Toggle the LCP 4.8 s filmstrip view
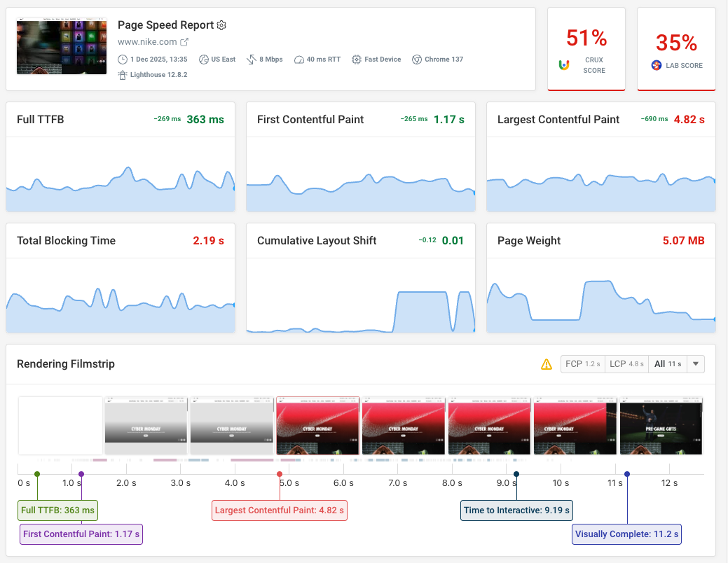Image resolution: width=728 pixels, height=563 pixels. click(x=626, y=363)
